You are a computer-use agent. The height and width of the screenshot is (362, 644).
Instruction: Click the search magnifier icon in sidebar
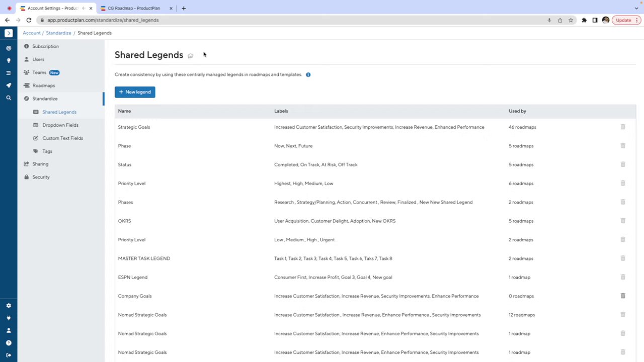pos(9,98)
